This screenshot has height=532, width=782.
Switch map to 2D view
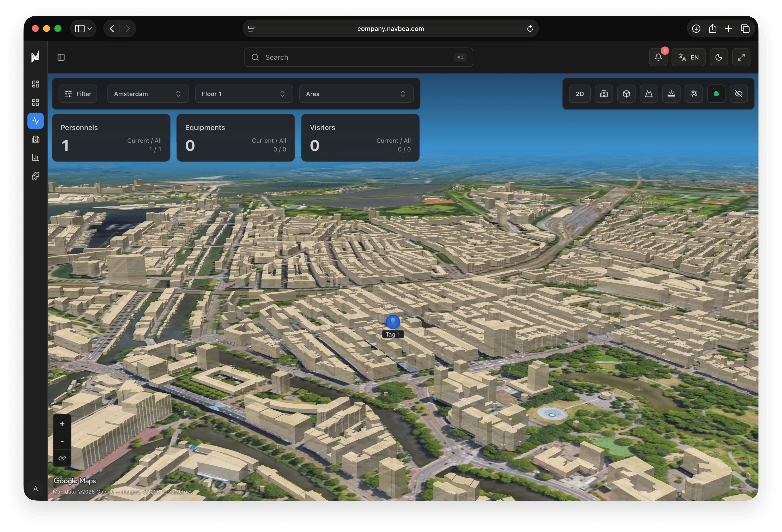coord(579,94)
